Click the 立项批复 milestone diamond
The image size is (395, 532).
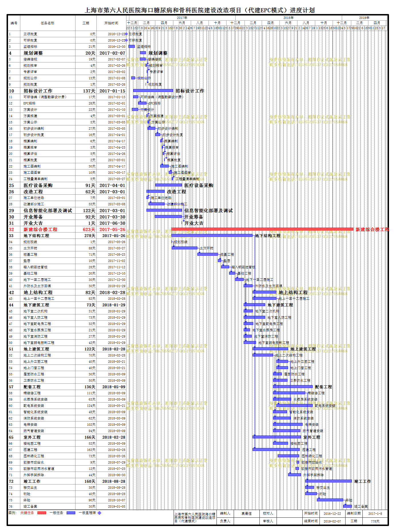coord(126,34)
